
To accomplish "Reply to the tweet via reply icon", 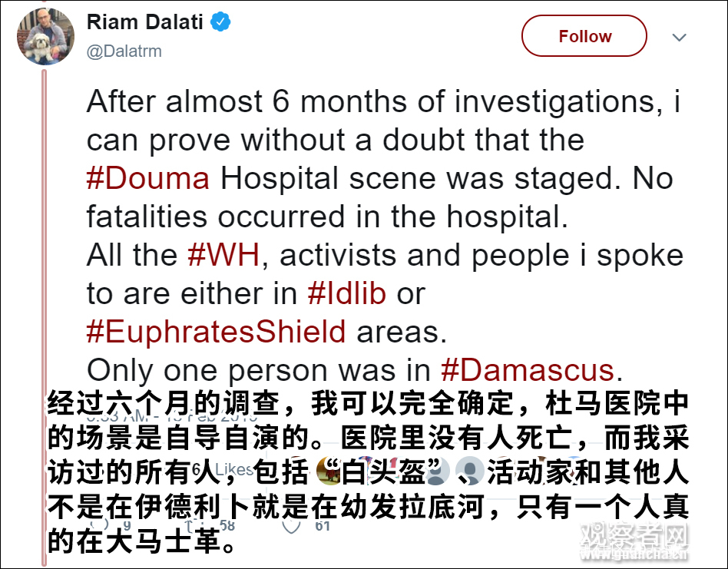I will pyautogui.click(x=108, y=524).
